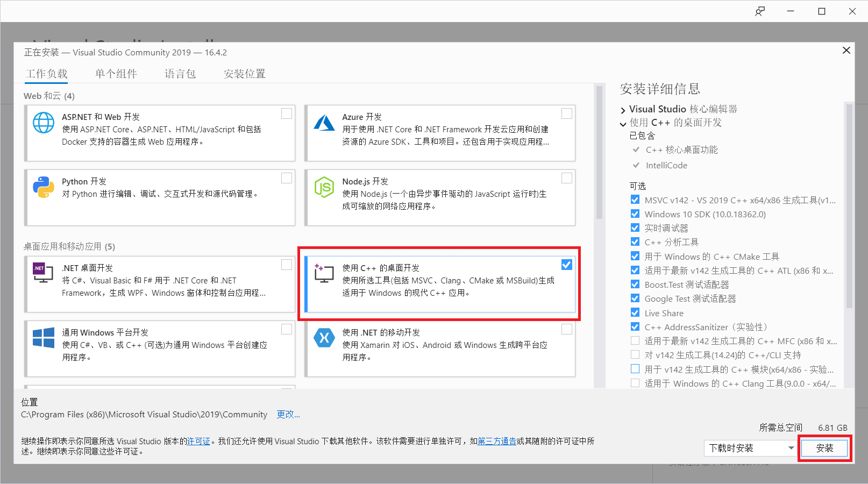
Task: Click the ASP.NET web globe icon
Action: [44, 123]
